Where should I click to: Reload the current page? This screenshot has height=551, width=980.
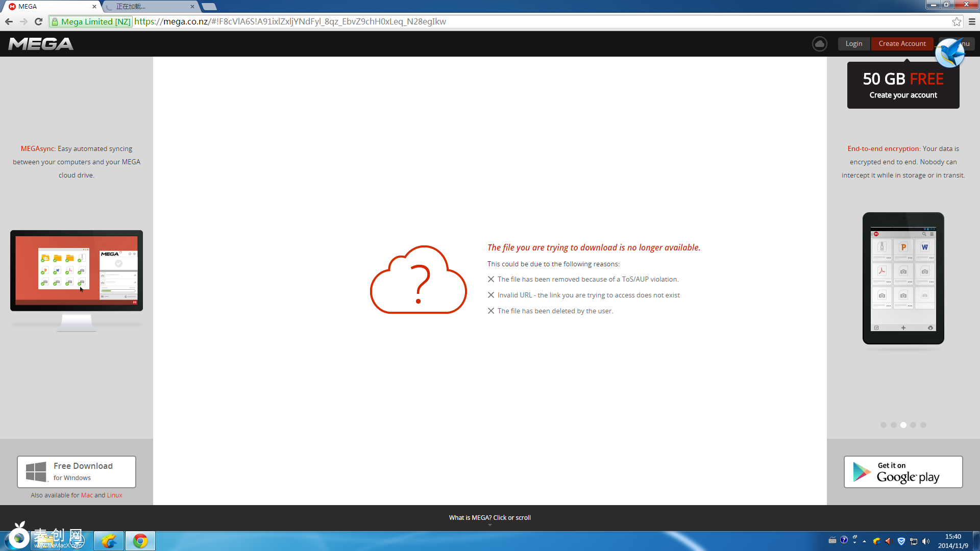point(38,21)
